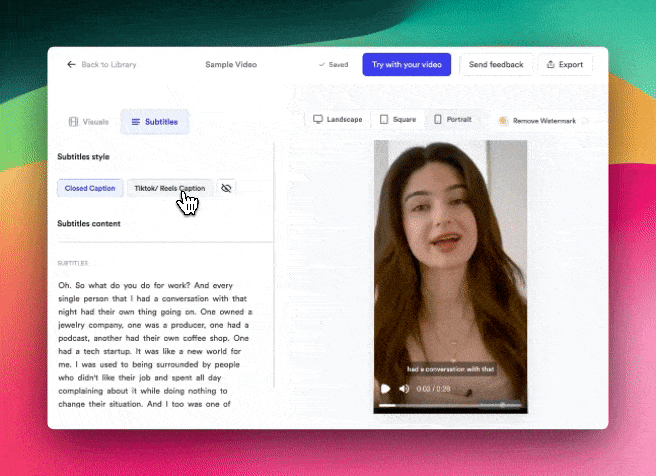Click the Export button

565,64
